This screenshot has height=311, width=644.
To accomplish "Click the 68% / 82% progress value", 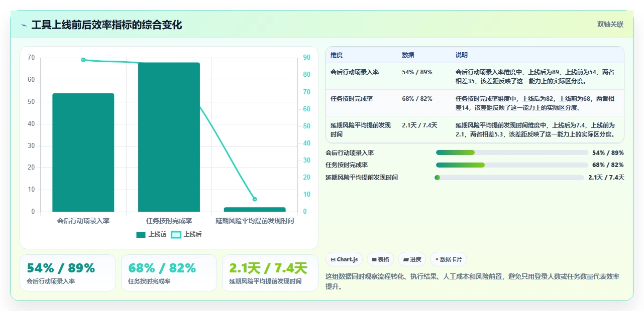I will tap(608, 165).
